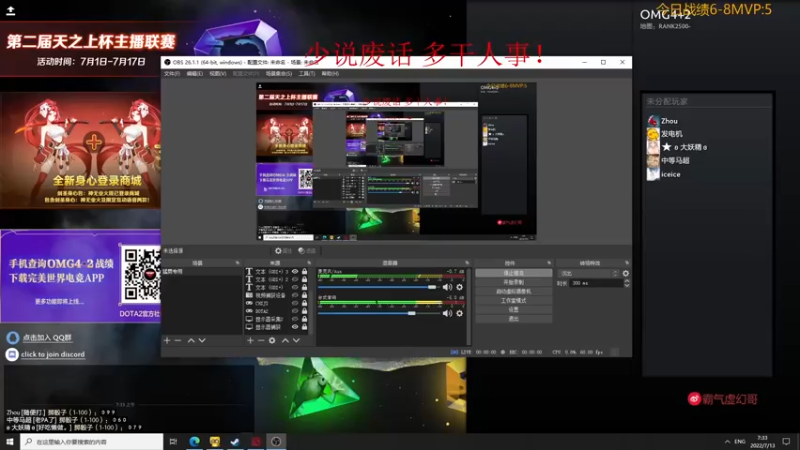This screenshot has width=800, height=450.
Task: Move scene down with the Scenes panel down arrow
Action: click(202, 340)
